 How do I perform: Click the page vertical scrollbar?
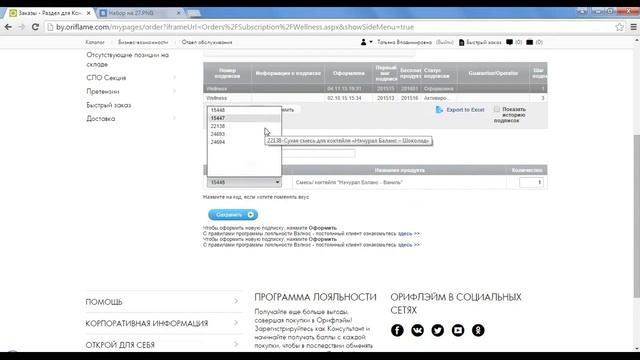coord(636,216)
